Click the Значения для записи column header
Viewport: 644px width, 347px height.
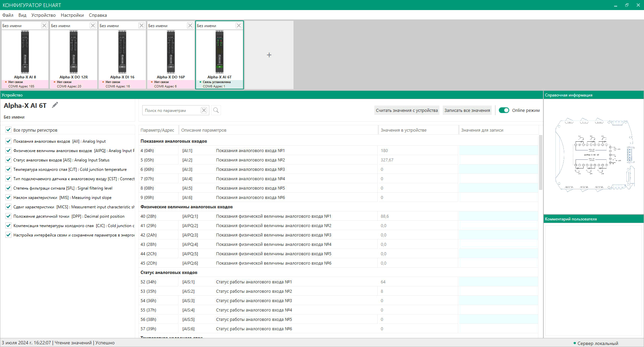tap(498, 130)
